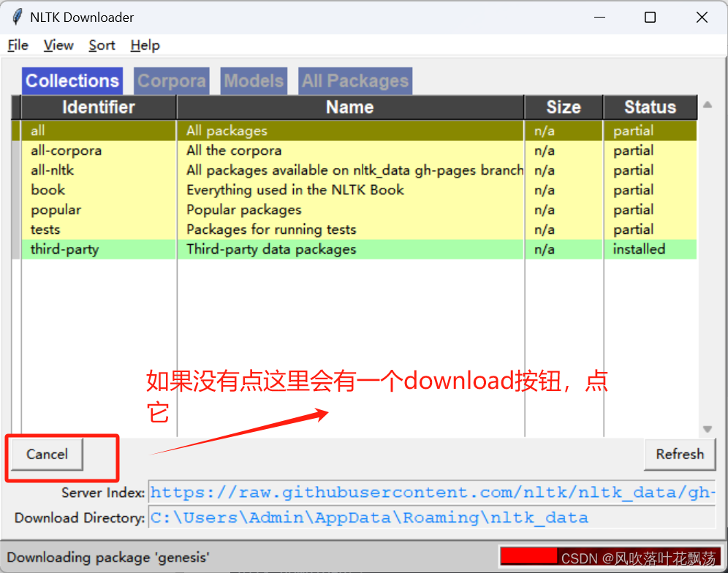The height and width of the screenshot is (573, 728).
Task: Click 'All the corpora' name cell
Action: tap(350, 151)
